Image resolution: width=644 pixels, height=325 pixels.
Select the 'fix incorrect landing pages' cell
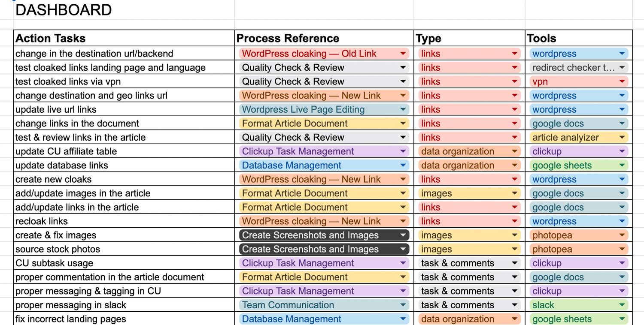point(124,319)
